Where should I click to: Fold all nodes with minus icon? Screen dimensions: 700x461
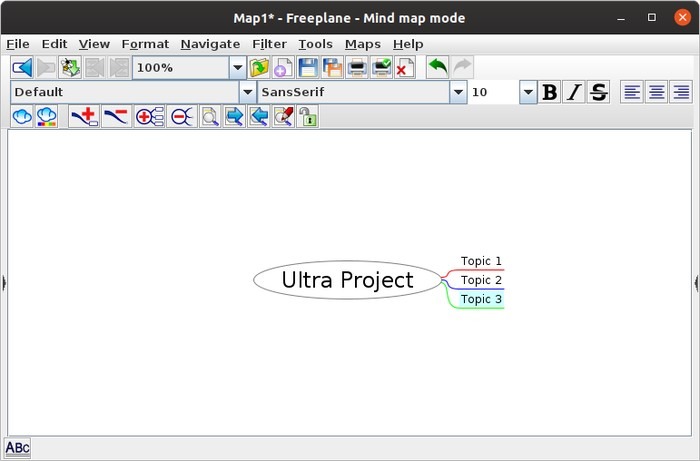[182, 117]
